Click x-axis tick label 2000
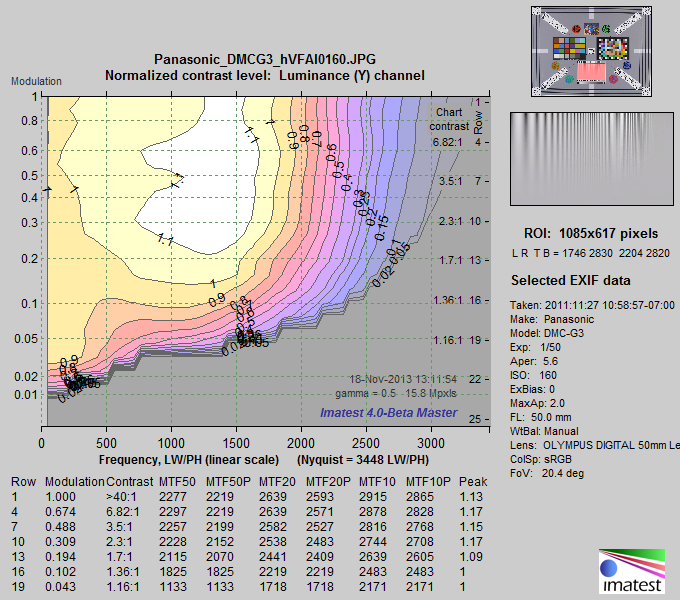This screenshot has width=680, height=600. pyautogui.click(x=301, y=443)
